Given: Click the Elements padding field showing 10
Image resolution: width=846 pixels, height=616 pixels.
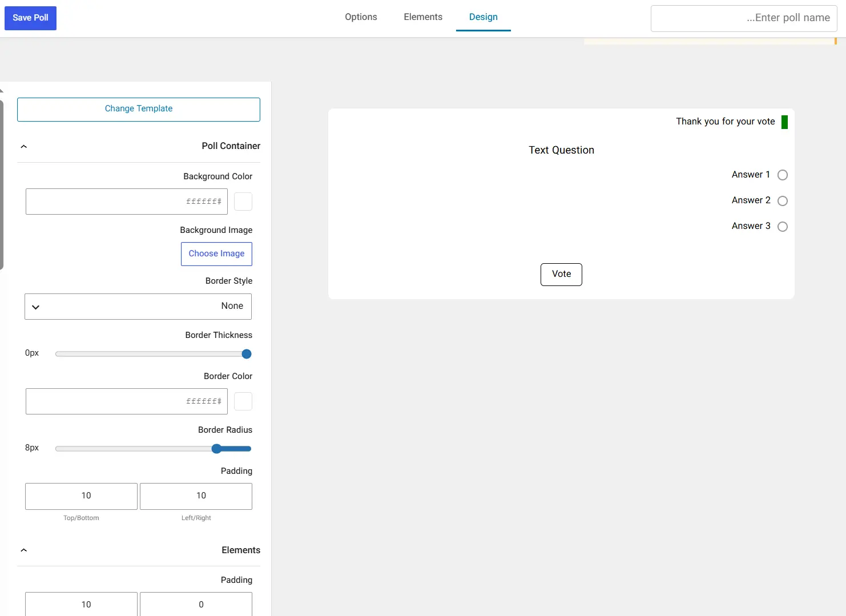Looking at the screenshot, I should coord(81,604).
